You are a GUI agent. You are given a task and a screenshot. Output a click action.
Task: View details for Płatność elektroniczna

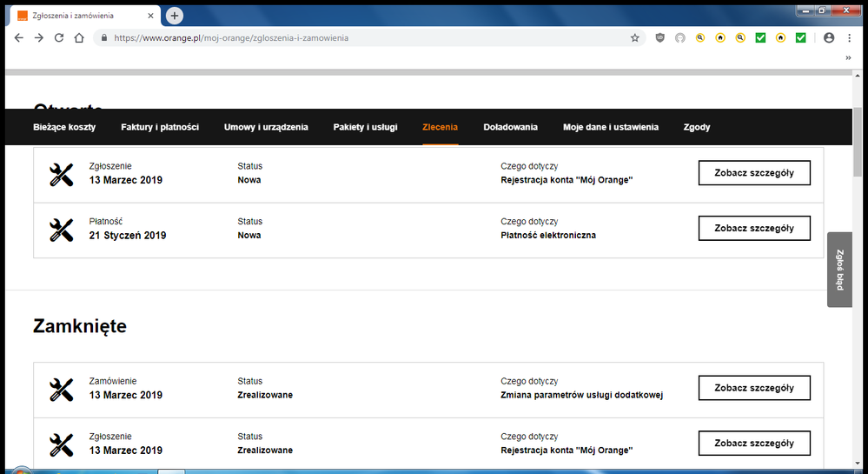[753, 229]
